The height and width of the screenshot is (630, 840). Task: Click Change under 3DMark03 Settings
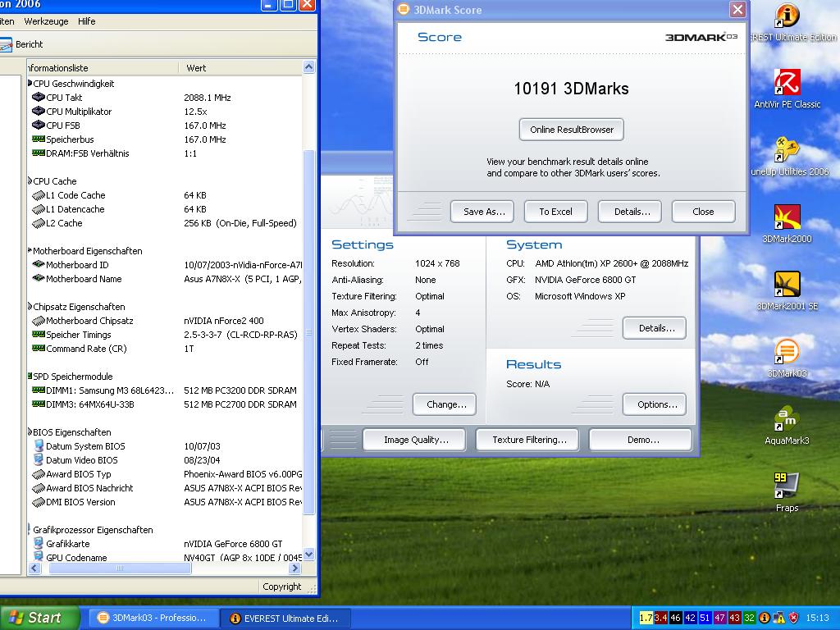coord(445,404)
